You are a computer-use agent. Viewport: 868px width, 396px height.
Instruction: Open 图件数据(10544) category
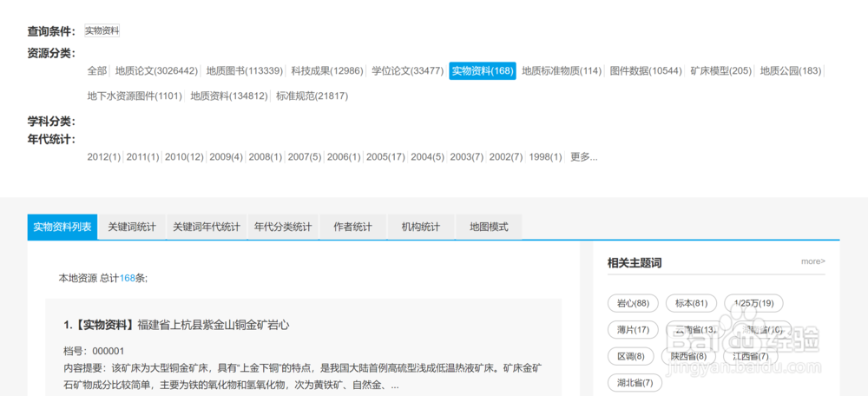pyautogui.click(x=646, y=71)
